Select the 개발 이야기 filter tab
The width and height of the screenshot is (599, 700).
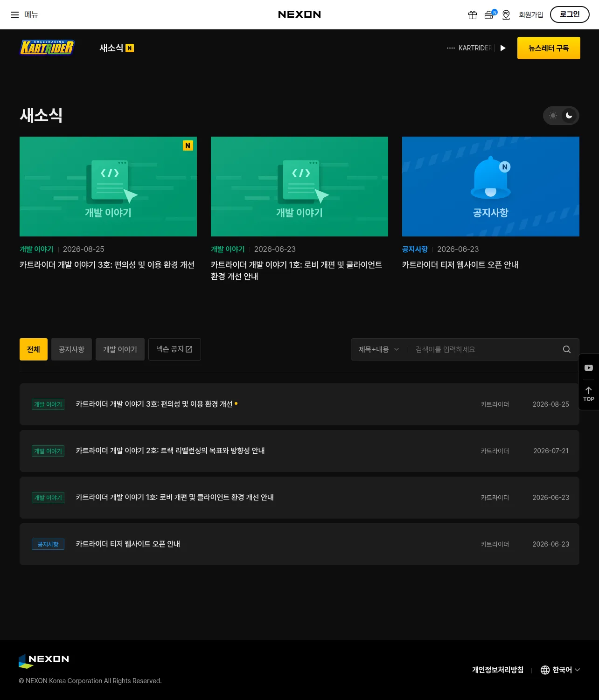[120, 349]
